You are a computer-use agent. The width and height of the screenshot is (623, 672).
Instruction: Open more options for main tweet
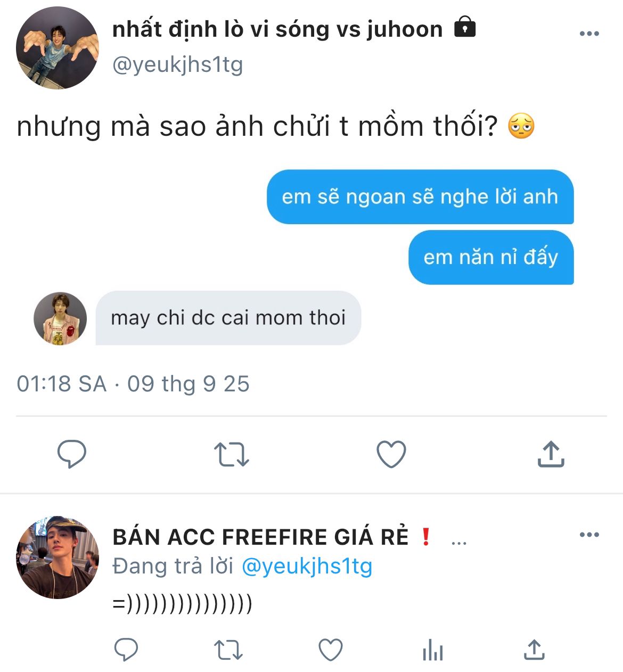pos(589,34)
